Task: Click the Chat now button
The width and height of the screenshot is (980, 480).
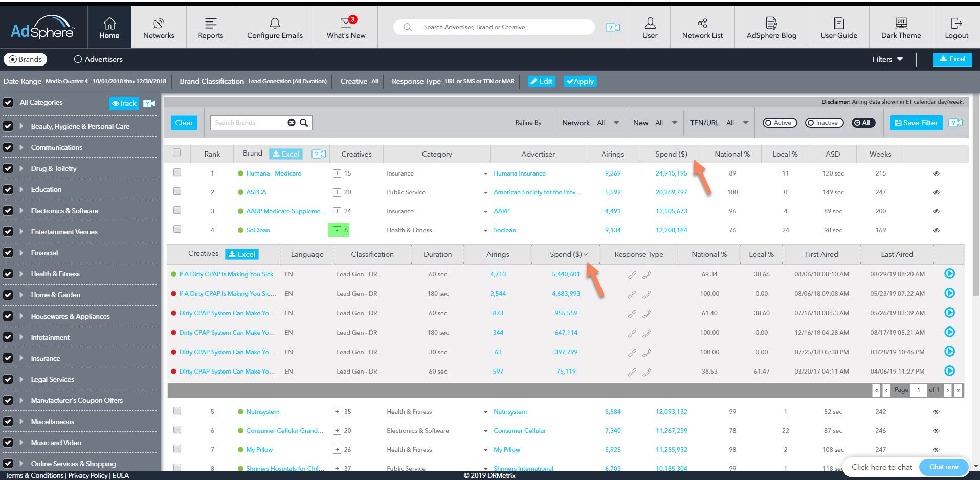Action: coord(944,467)
